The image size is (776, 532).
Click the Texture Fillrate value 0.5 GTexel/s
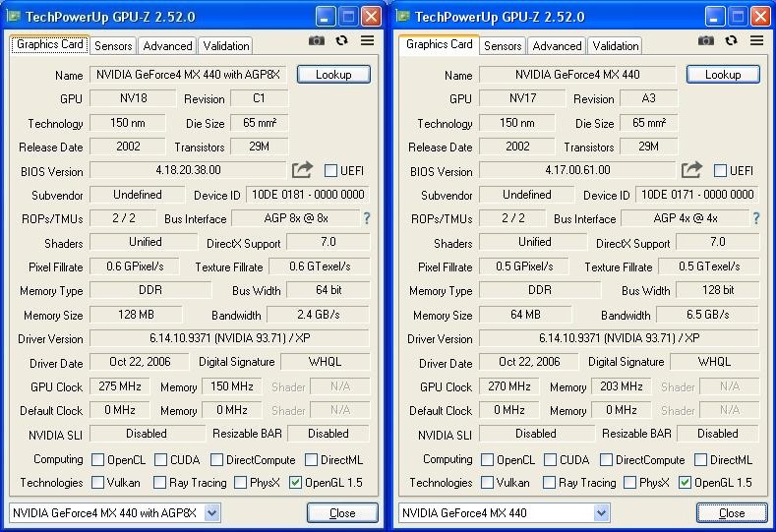click(709, 266)
